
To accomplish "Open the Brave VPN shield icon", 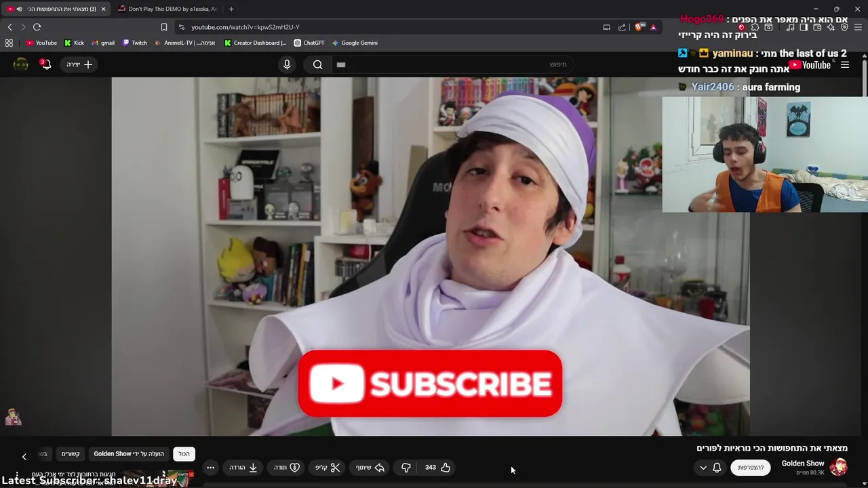I will click(x=844, y=27).
